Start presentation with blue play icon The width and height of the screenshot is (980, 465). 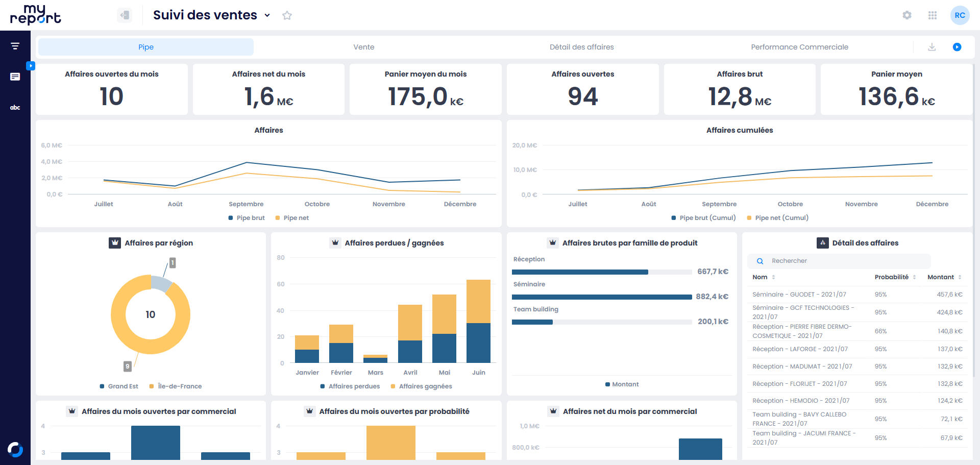pyautogui.click(x=957, y=47)
